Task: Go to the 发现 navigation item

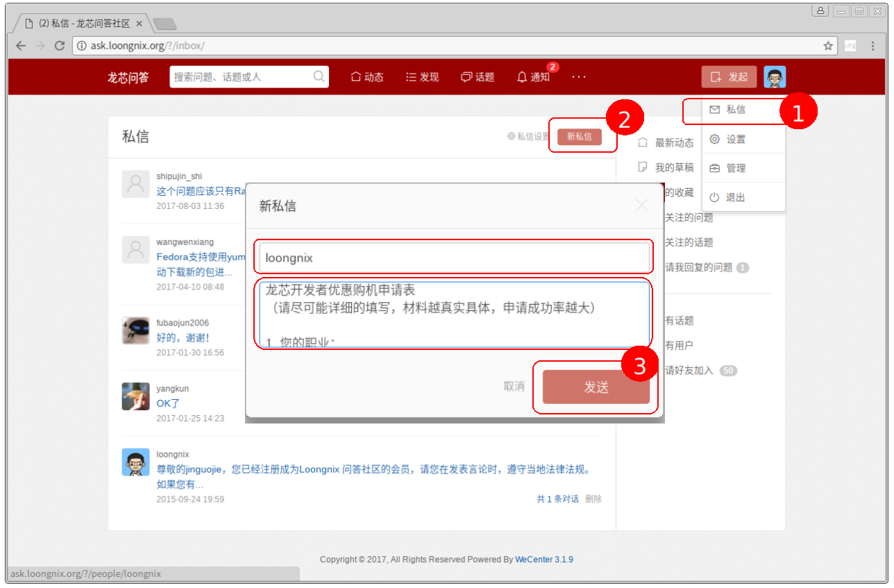Action: (x=423, y=77)
